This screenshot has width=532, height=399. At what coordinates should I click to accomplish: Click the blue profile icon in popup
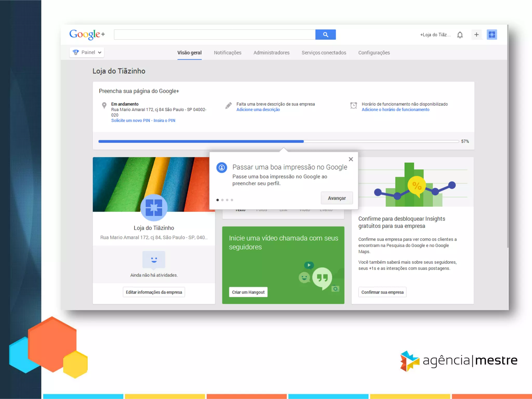pyautogui.click(x=222, y=168)
